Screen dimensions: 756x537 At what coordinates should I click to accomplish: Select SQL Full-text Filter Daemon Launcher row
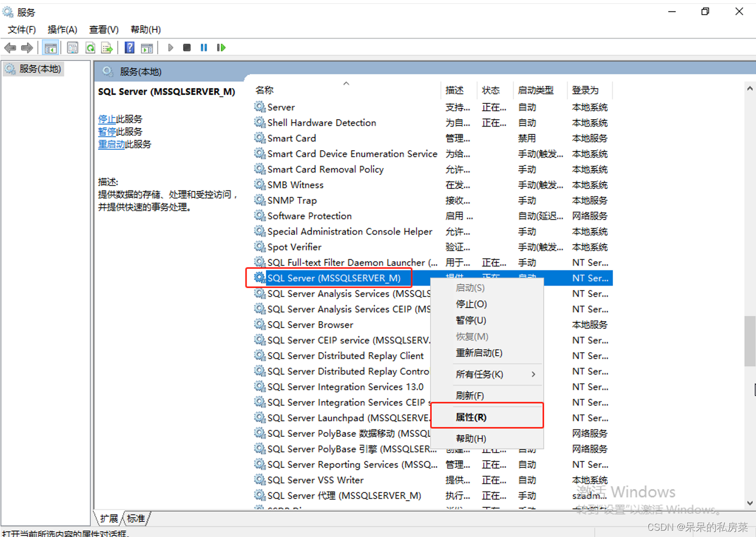(x=433, y=262)
